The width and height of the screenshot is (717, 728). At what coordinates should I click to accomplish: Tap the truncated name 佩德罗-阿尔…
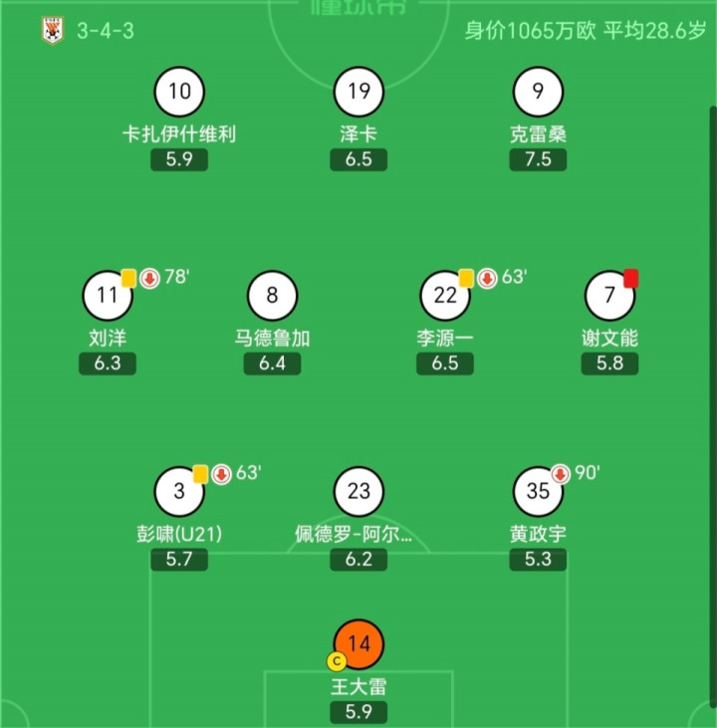click(354, 534)
